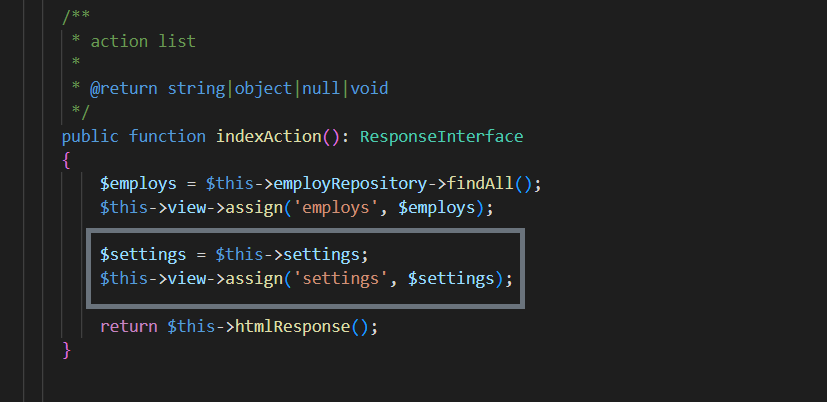Click the opening curly brace of indexAction
827x402 pixels.
67,159
